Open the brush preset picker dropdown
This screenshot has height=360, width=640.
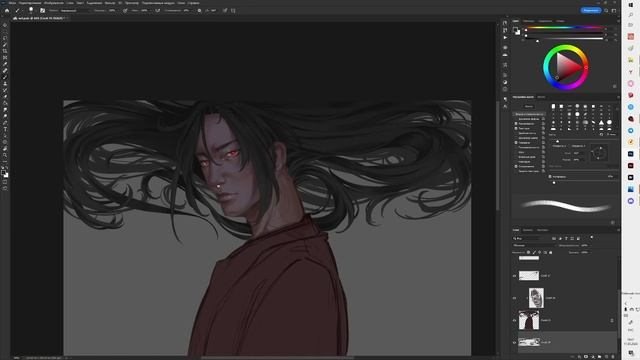click(x=31, y=11)
